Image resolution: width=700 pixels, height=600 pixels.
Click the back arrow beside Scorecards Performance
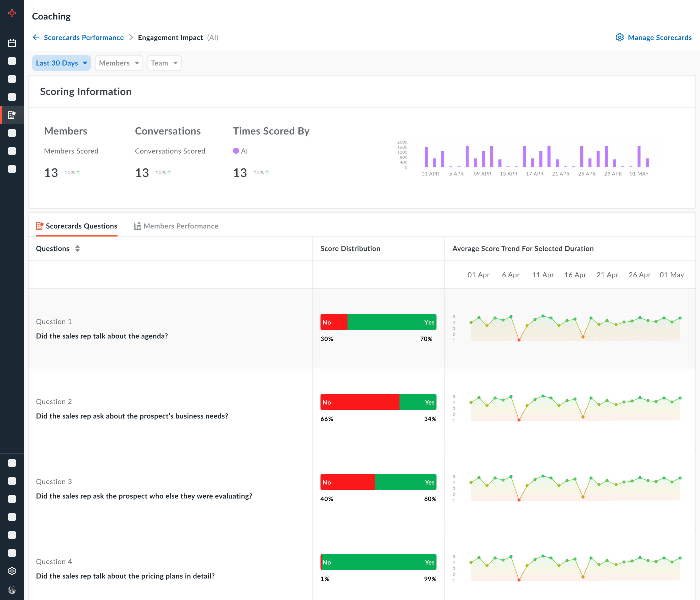(x=36, y=37)
